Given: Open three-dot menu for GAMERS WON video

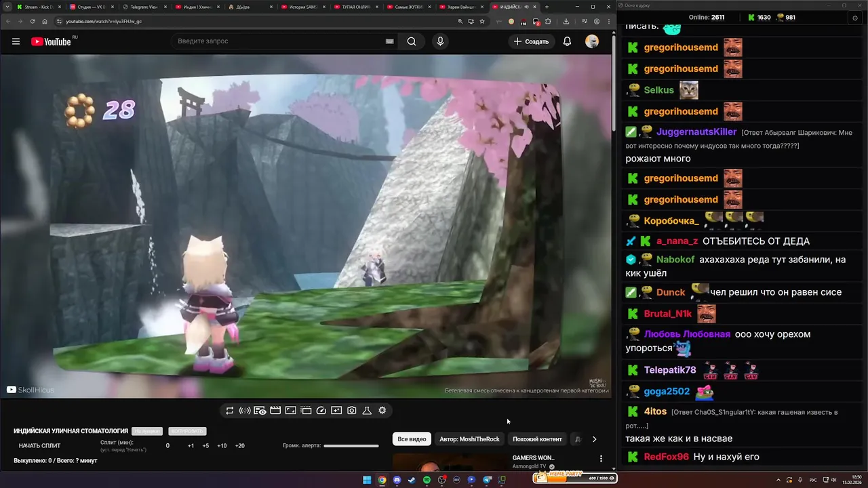Looking at the screenshot, I should coord(601,459).
